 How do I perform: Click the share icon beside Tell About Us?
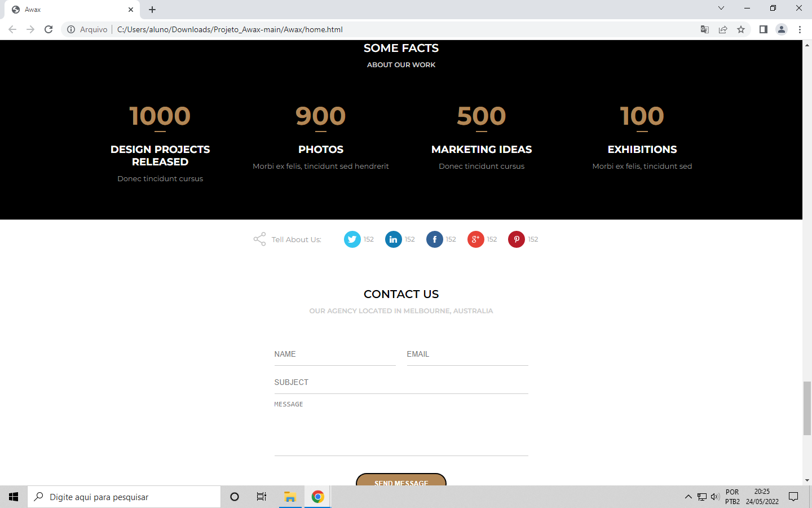coord(259,239)
